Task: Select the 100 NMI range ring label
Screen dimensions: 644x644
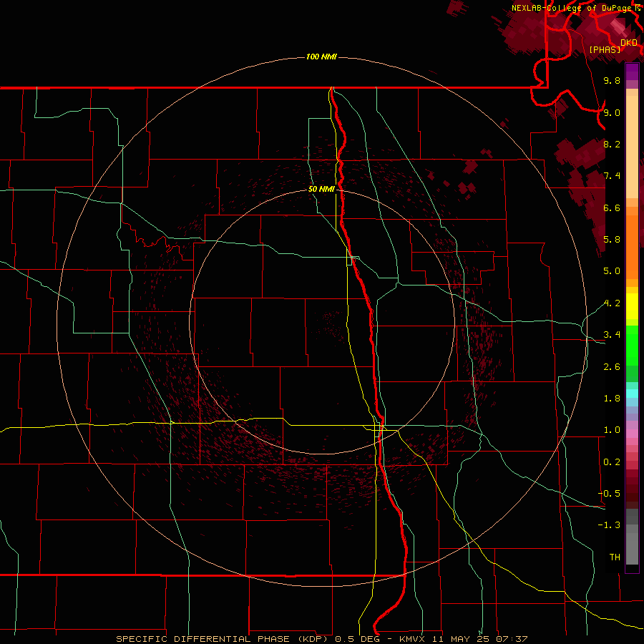Action: [321, 57]
